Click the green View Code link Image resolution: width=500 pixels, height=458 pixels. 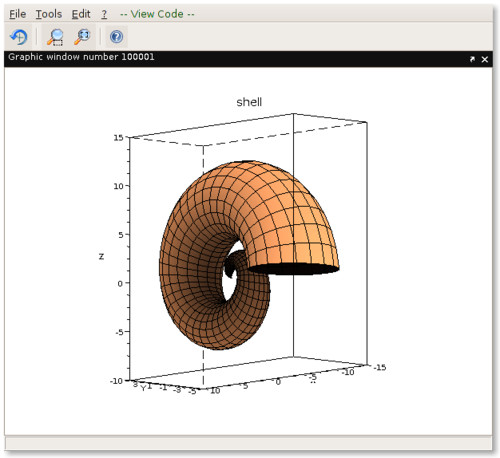[157, 14]
